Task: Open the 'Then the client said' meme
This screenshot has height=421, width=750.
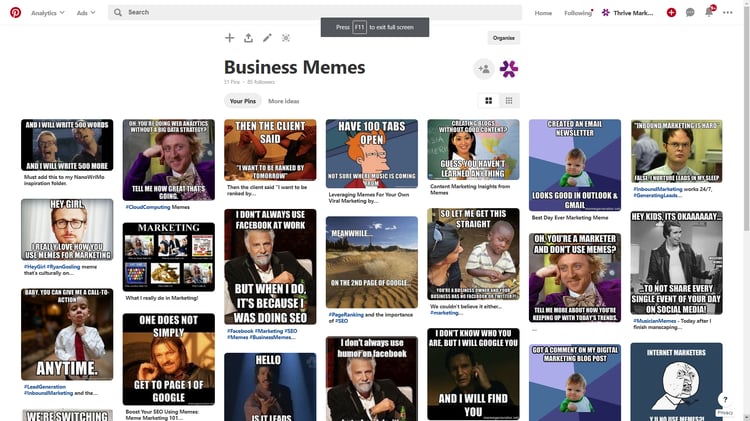Action: click(x=270, y=150)
